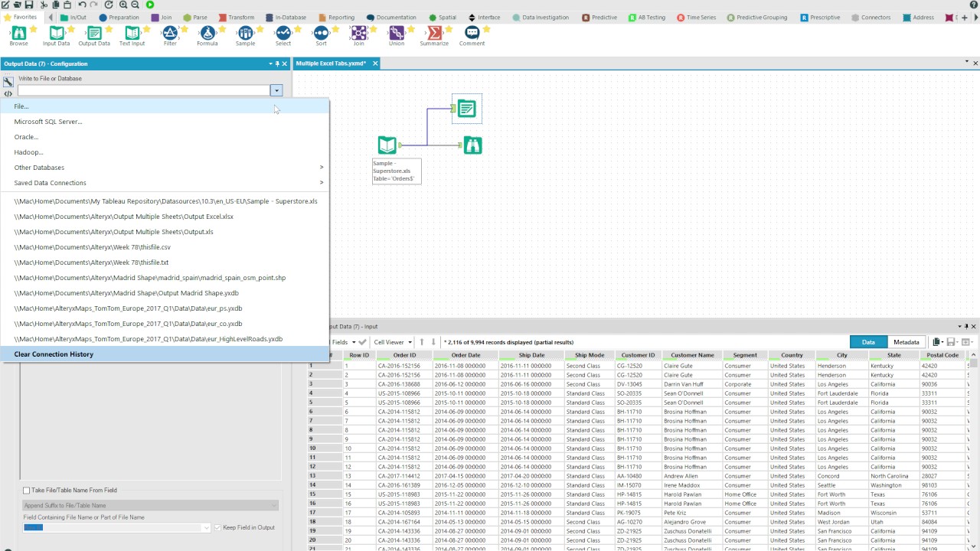
Task: Toggle favorite star next to Filter tool
Action: (185, 29)
